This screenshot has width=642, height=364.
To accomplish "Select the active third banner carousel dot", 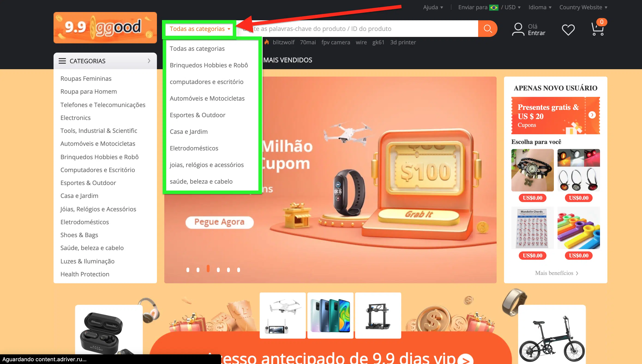I will [208, 269].
